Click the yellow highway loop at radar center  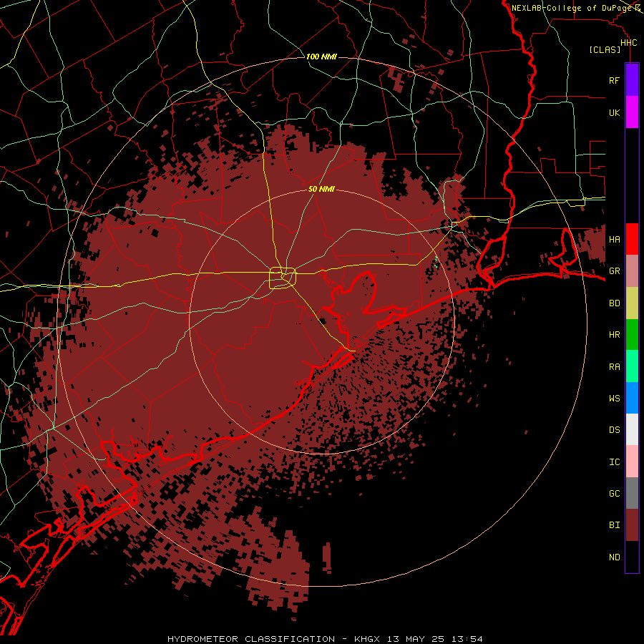pos(283,278)
